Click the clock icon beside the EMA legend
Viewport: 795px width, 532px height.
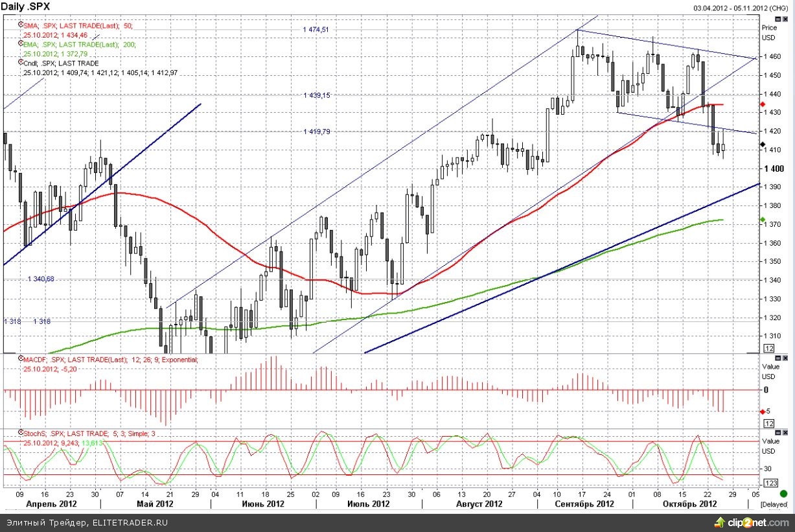click(x=21, y=43)
